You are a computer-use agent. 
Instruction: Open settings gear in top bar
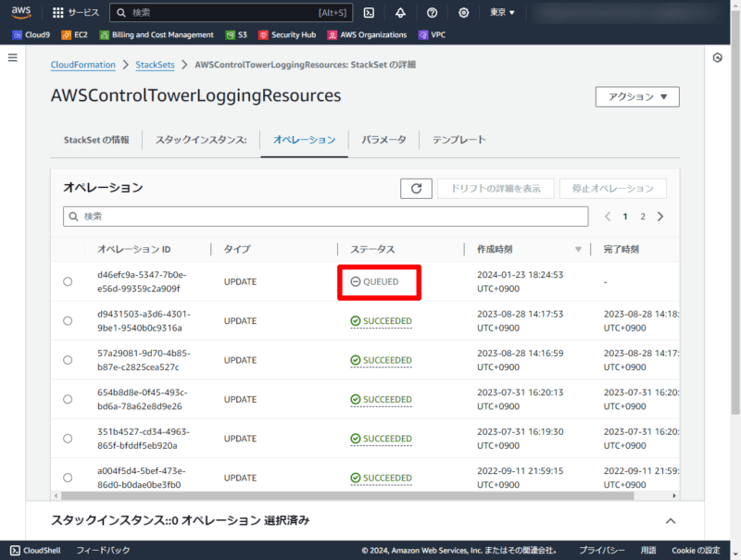pyautogui.click(x=464, y=13)
